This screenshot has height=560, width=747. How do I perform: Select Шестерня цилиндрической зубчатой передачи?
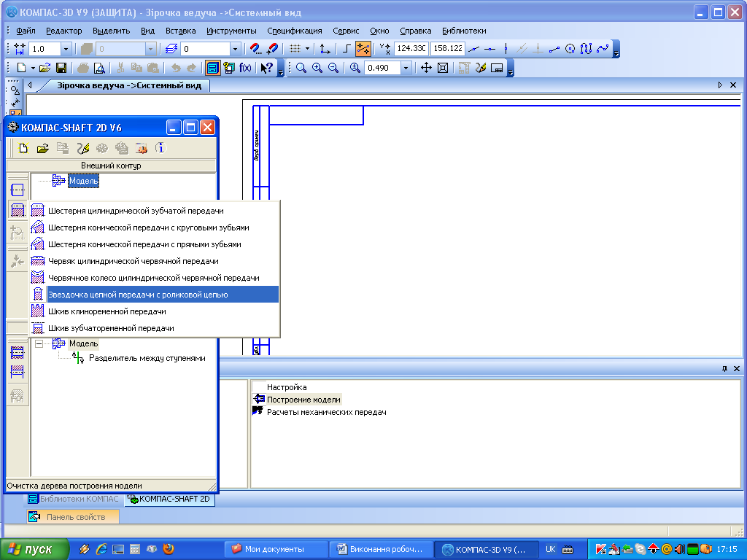[x=155, y=211]
